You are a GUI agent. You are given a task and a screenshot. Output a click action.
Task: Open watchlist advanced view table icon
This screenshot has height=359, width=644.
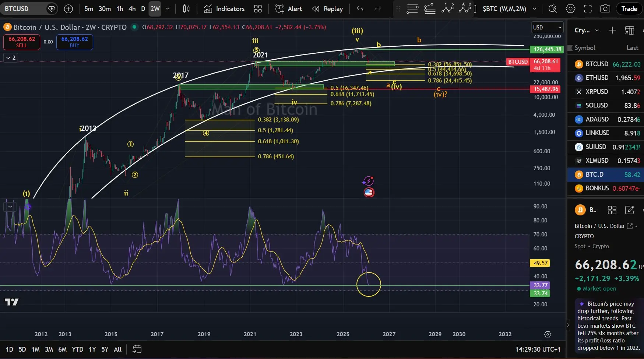pyautogui.click(x=630, y=30)
